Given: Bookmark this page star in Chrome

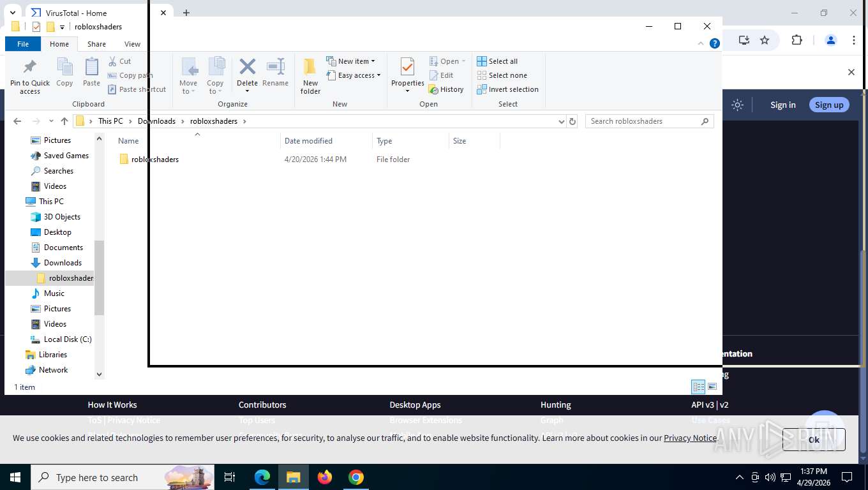Looking at the screenshot, I should (x=765, y=40).
